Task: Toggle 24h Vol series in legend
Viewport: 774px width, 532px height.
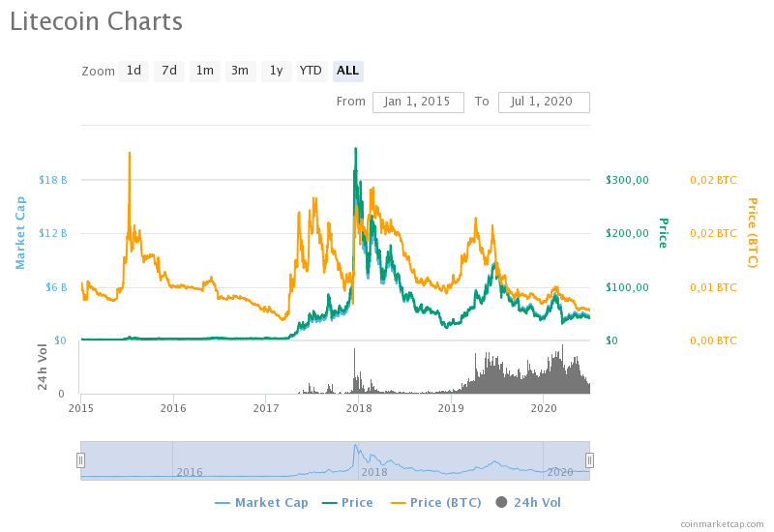Action: 528,502
